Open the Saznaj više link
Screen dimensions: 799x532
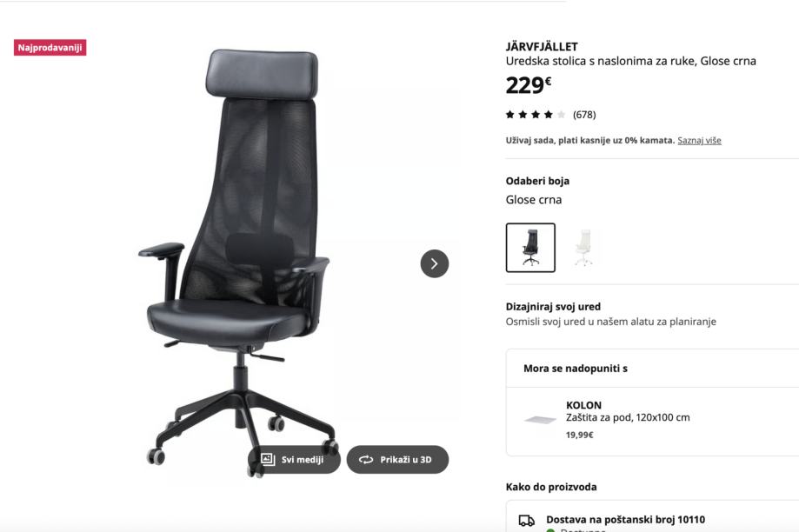click(699, 140)
